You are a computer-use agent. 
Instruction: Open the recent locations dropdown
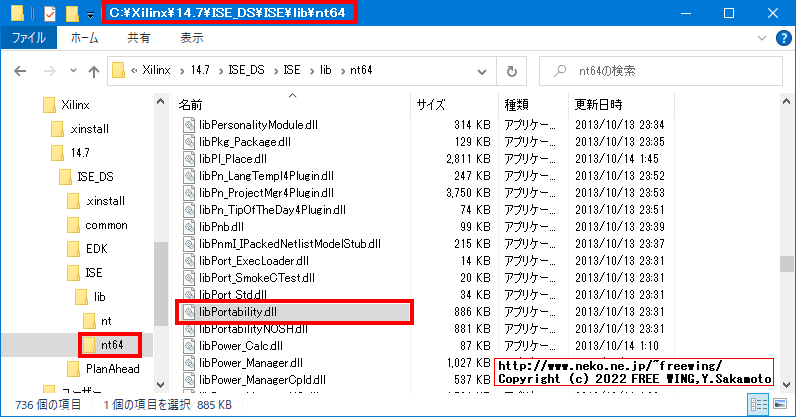[73, 71]
